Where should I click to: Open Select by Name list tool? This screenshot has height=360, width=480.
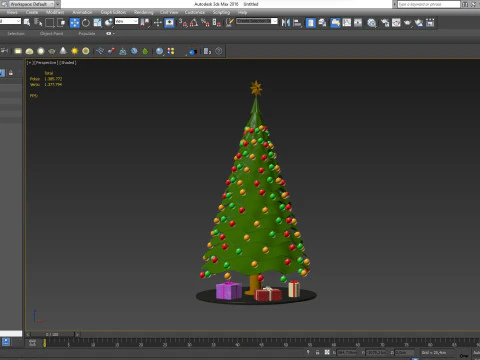coord(38,22)
